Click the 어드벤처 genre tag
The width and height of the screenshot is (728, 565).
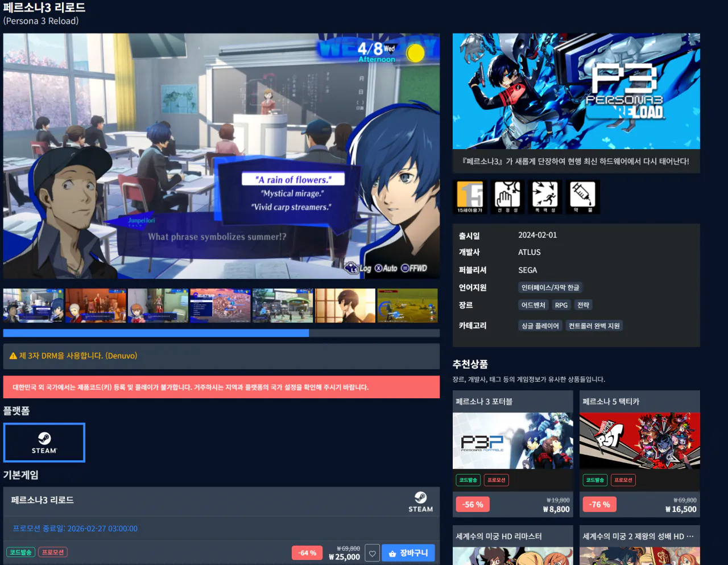[533, 305]
